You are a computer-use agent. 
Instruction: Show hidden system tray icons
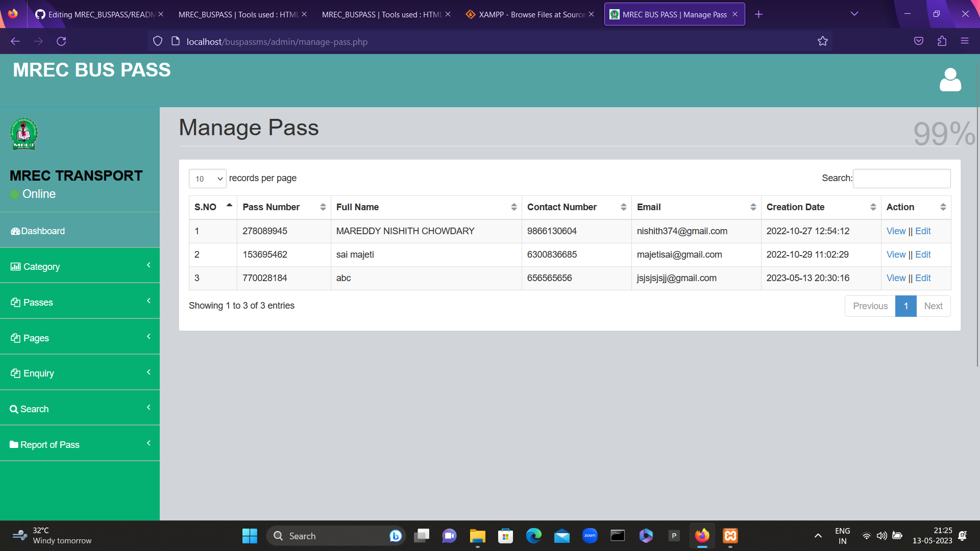coord(818,536)
